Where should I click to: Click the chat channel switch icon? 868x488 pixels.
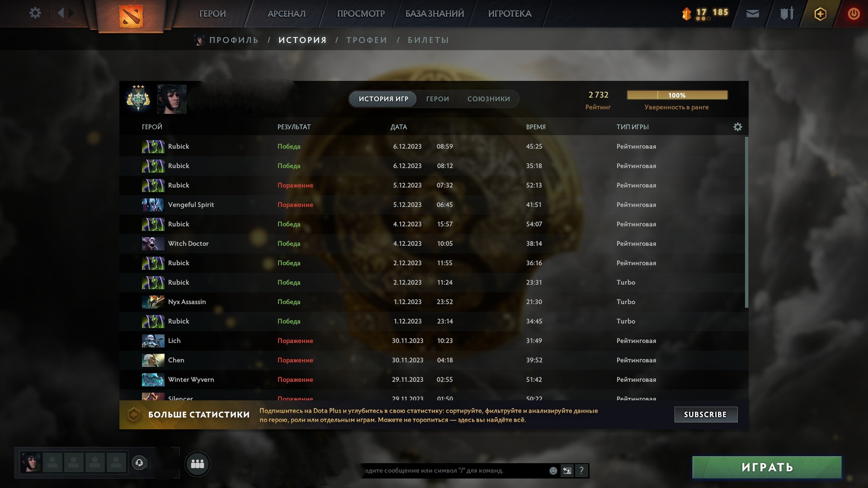point(567,471)
